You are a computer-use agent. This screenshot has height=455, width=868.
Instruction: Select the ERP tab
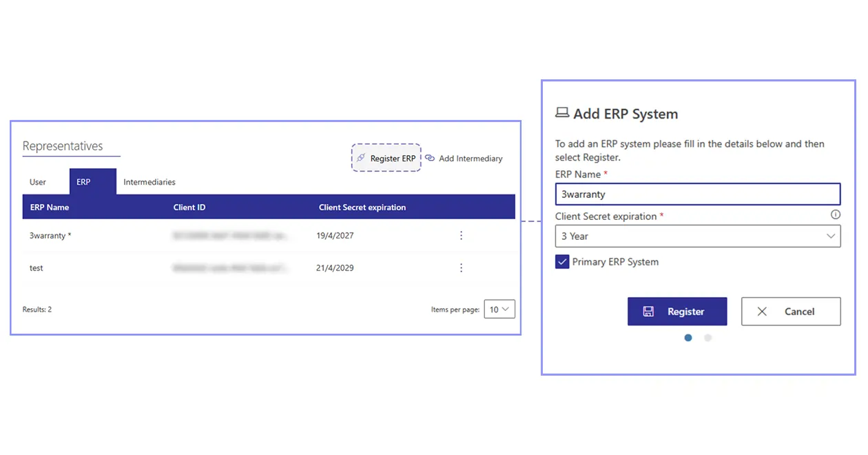(83, 182)
